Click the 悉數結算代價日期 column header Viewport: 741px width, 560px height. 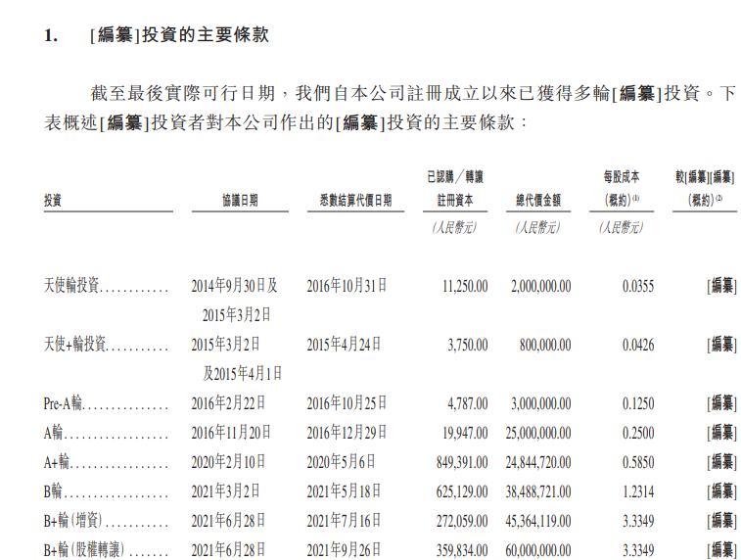pos(354,200)
